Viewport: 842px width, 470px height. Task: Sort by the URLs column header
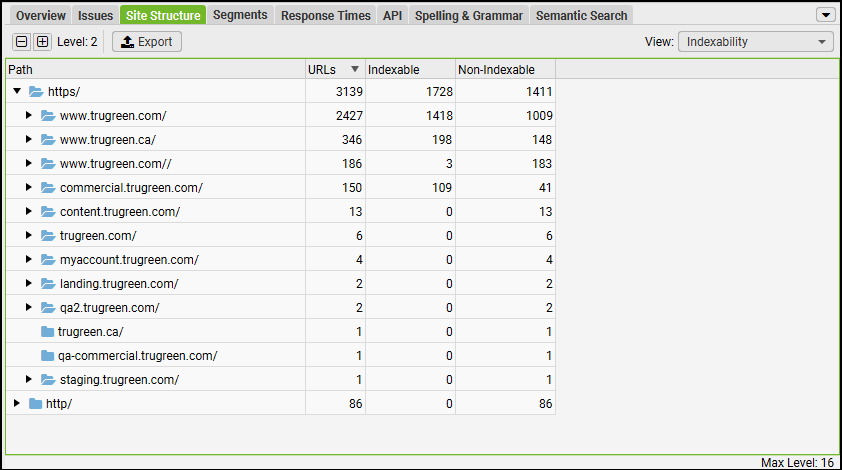[335, 70]
